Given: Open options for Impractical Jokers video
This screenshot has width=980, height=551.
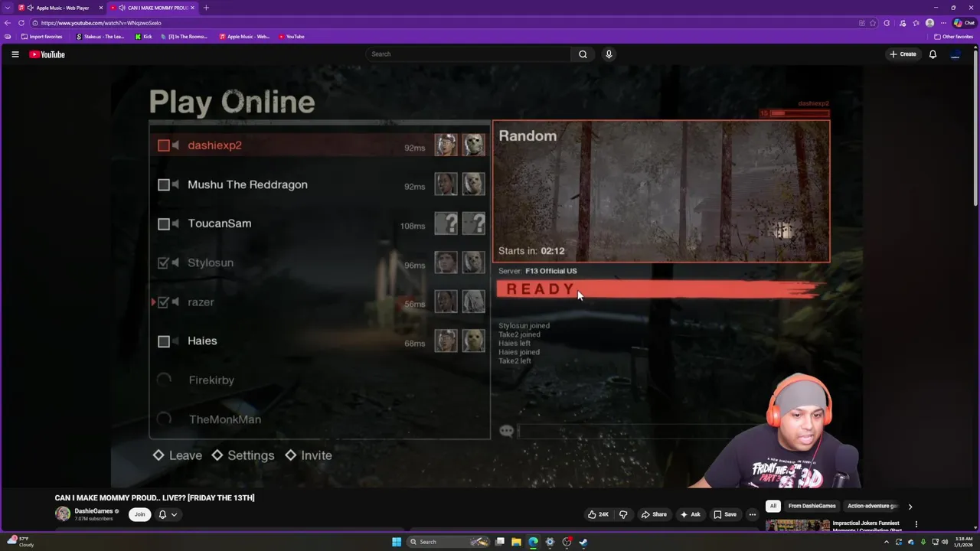Looking at the screenshot, I should 916,525.
